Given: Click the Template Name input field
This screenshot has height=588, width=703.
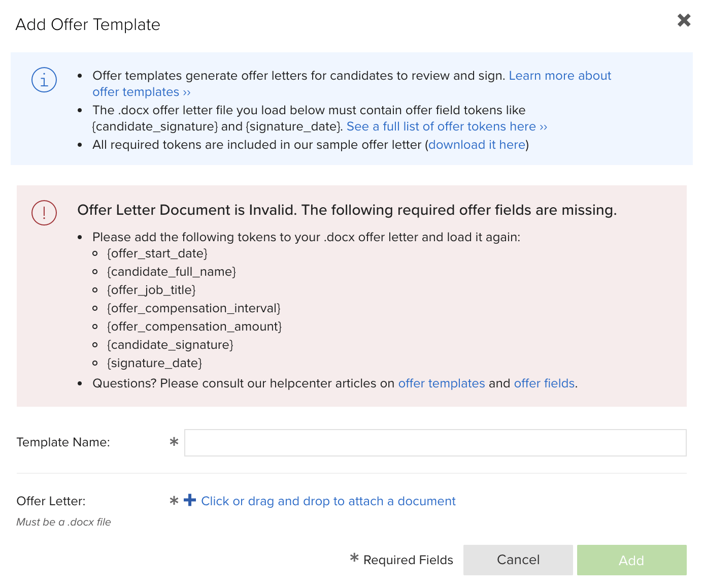Looking at the screenshot, I should click(435, 442).
